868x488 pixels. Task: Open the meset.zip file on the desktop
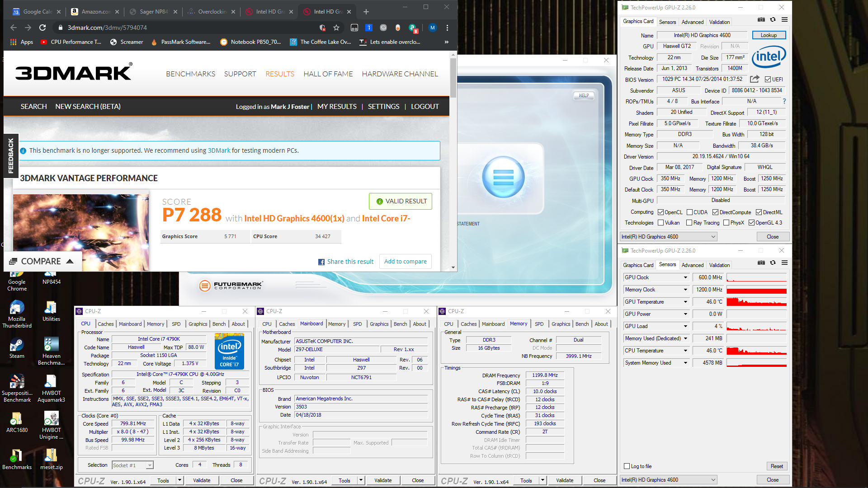tap(51, 459)
